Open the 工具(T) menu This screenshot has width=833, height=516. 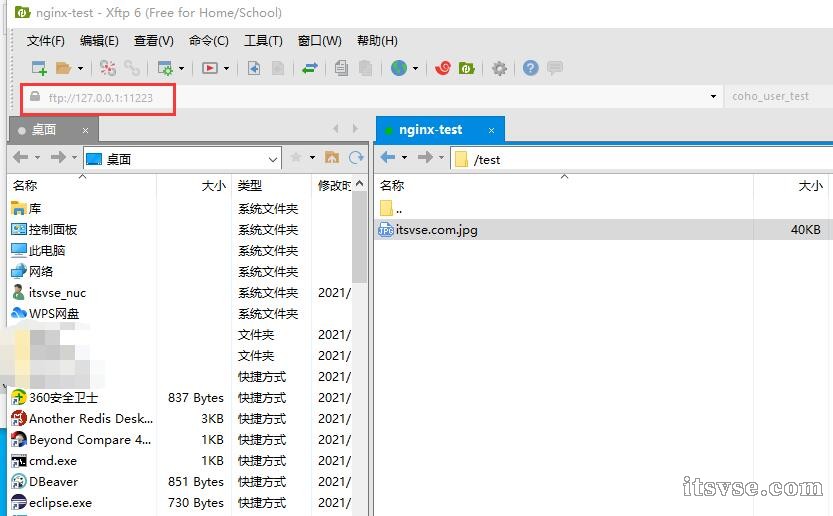click(263, 41)
